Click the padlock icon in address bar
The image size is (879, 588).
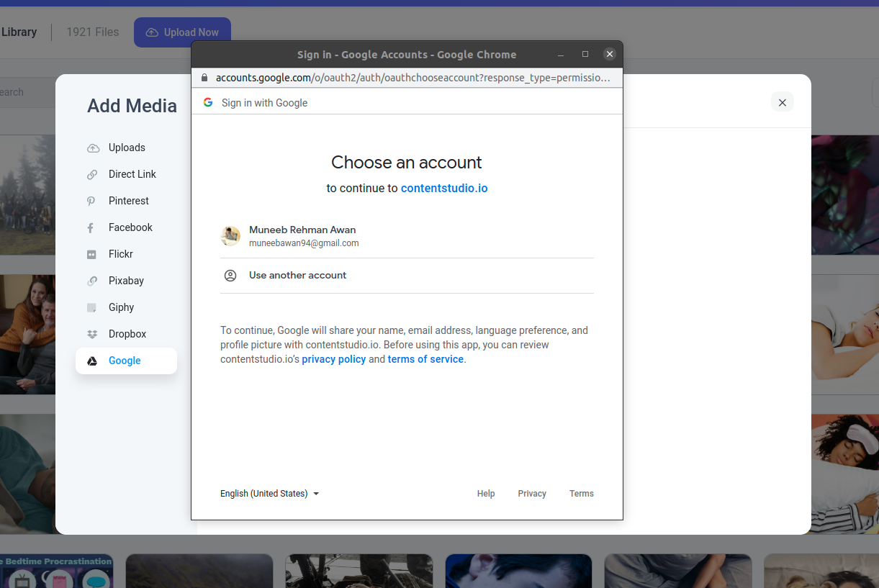tap(204, 77)
